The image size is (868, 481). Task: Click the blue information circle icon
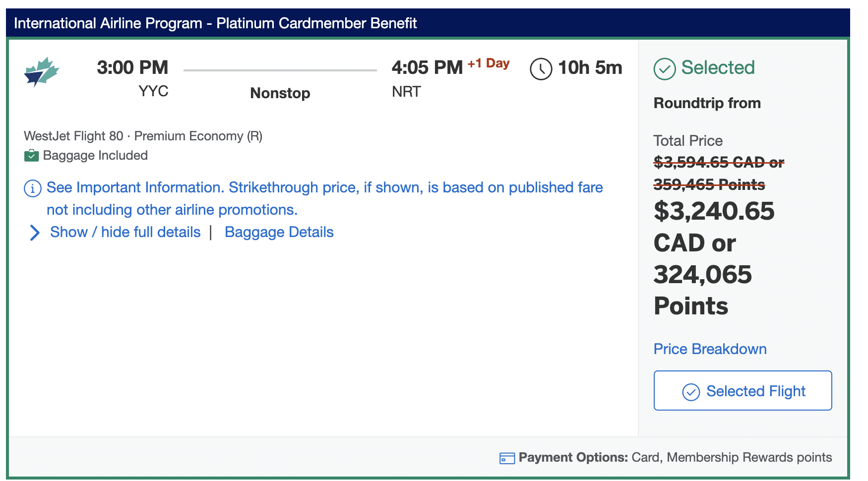pos(33,189)
